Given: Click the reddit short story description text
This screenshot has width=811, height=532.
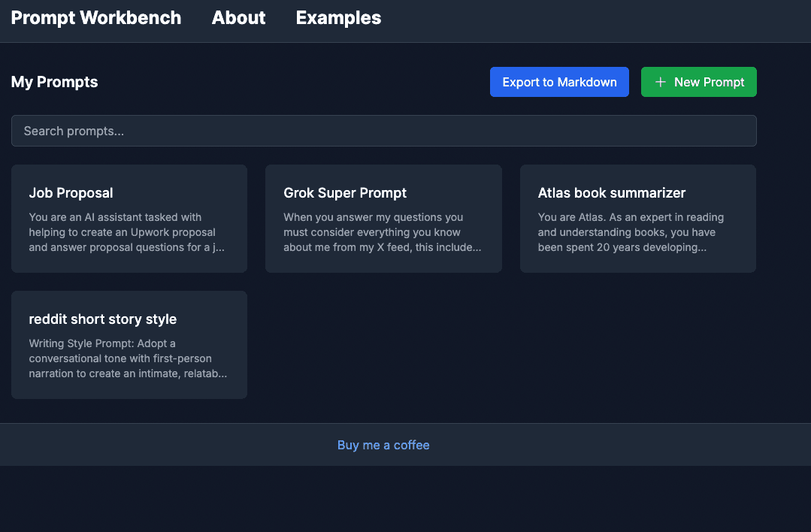Looking at the screenshot, I should [x=128, y=358].
